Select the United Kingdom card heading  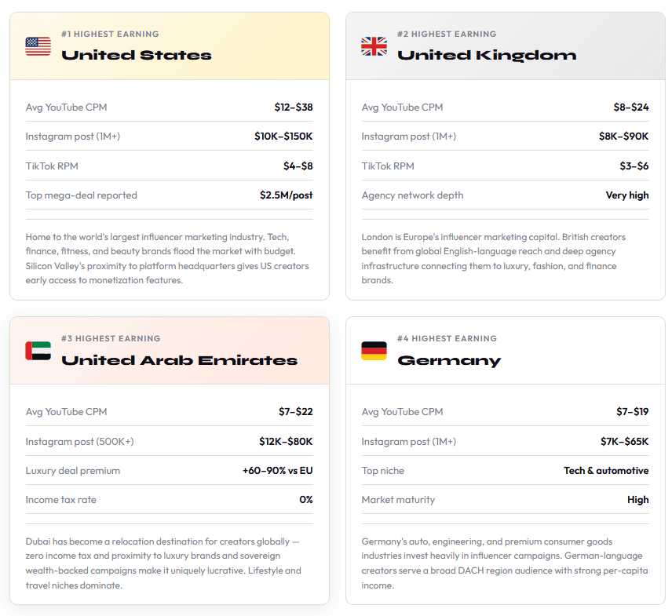487,56
